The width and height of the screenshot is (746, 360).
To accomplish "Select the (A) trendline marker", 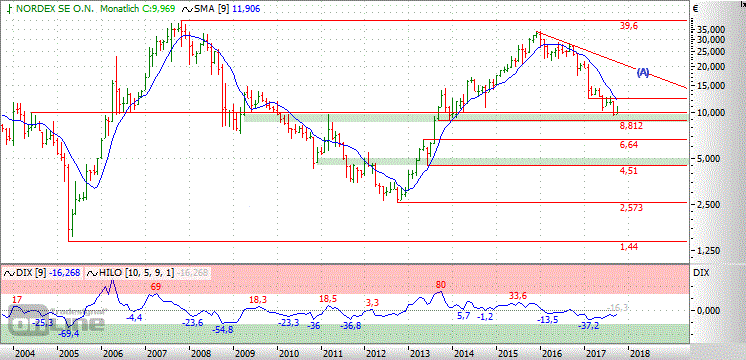I will (x=643, y=72).
